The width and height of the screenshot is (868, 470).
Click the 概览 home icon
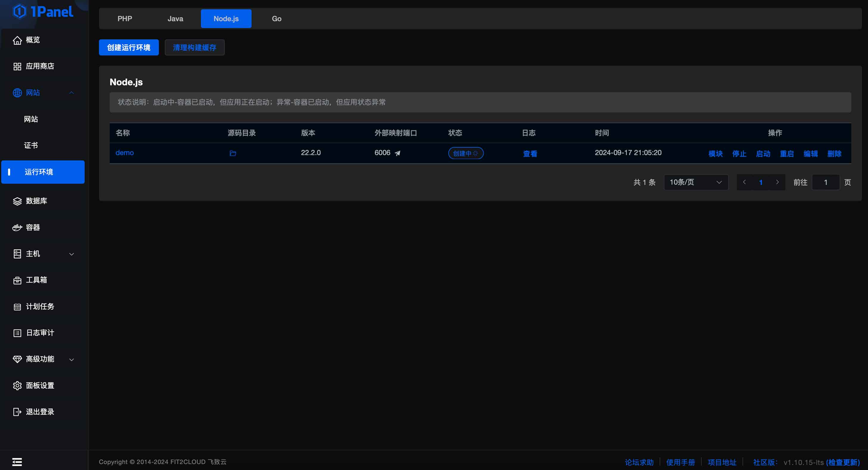[x=17, y=40]
